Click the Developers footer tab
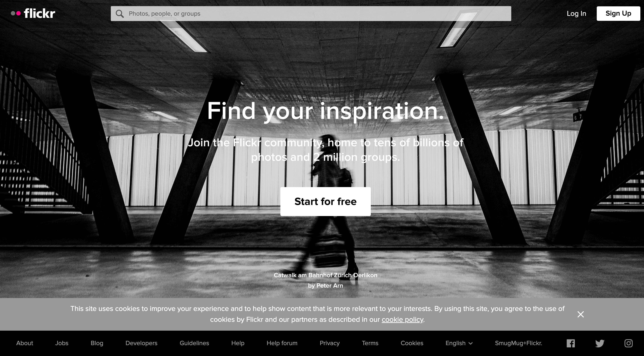Screen dimensions: 644x356 point(140,343)
